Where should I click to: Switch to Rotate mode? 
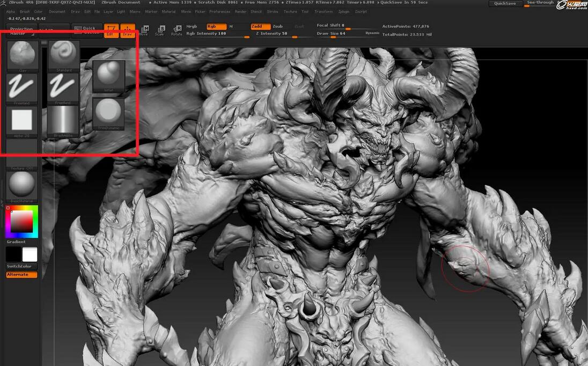point(177,31)
